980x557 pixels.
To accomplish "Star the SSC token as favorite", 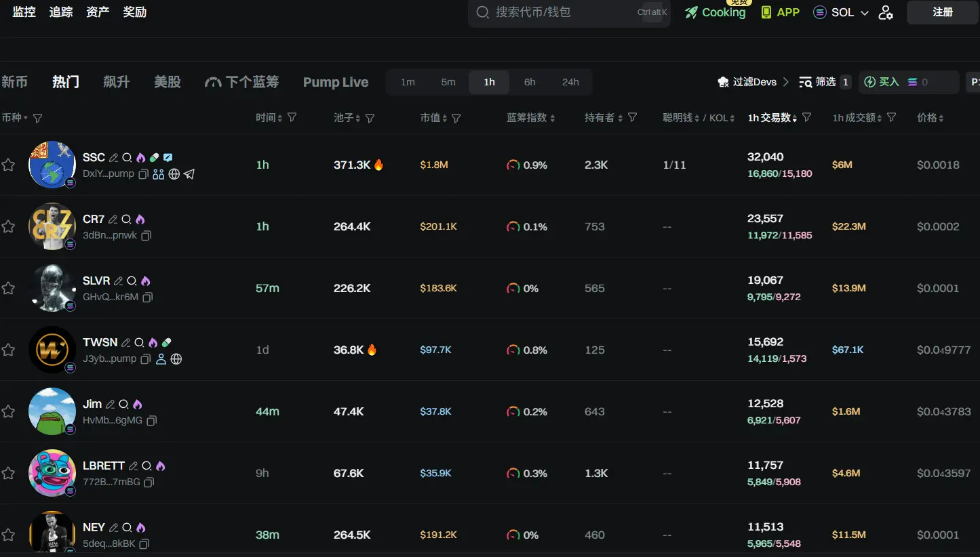I will (x=8, y=165).
